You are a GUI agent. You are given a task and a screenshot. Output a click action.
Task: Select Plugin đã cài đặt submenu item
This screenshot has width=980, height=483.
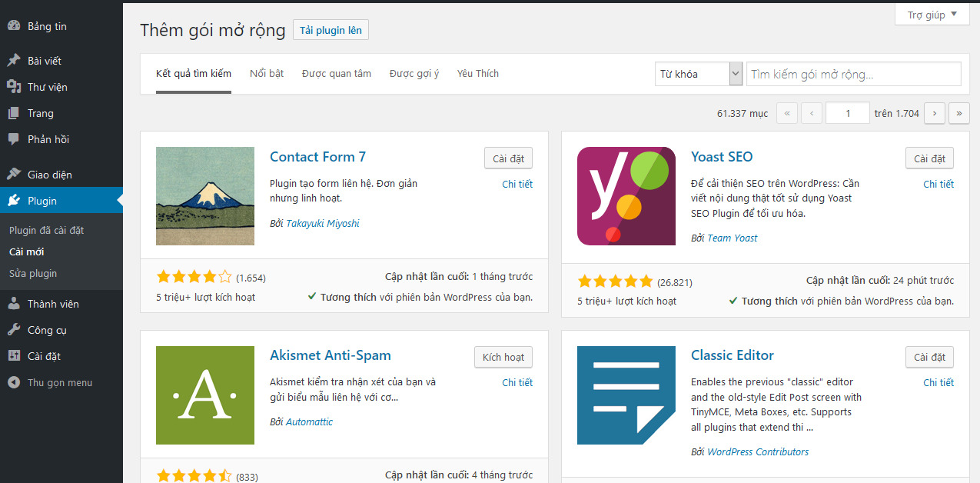click(x=46, y=230)
